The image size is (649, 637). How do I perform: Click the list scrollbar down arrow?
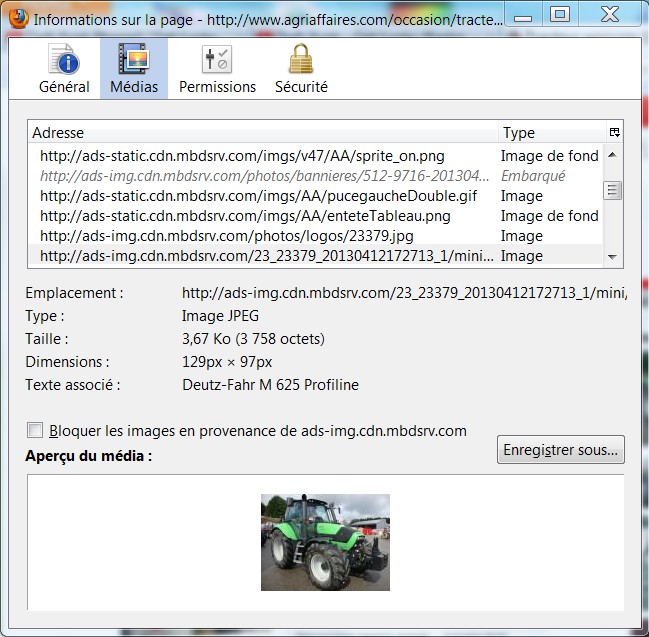pyautogui.click(x=613, y=257)
